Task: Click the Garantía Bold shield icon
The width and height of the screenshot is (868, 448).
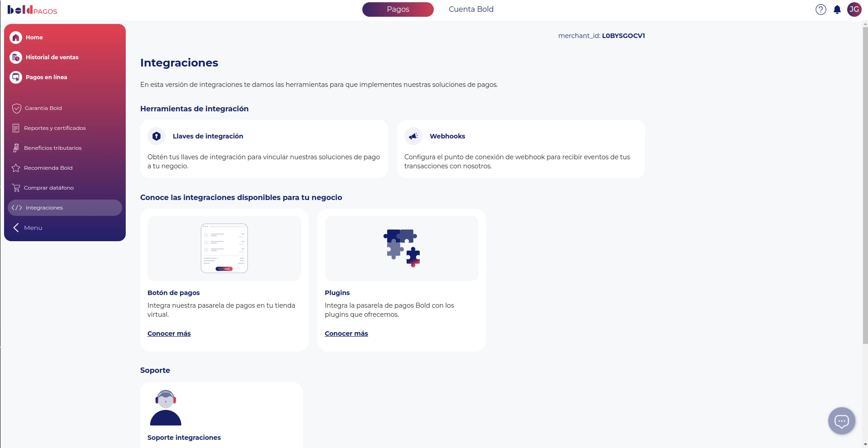Action: point(16,108)
